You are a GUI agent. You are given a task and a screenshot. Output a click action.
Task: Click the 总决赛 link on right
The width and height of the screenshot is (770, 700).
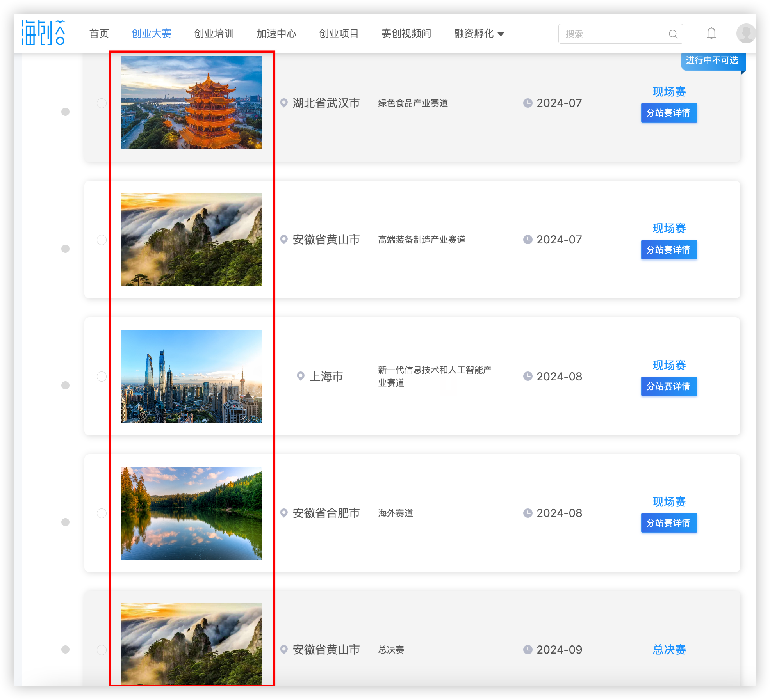(669, 650)
